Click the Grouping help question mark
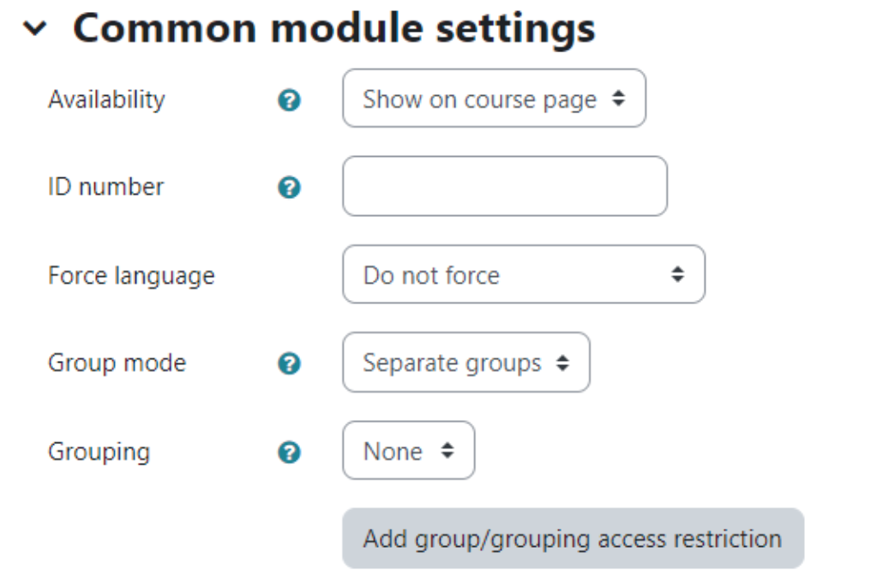The width and height of the screenshot is (883, 588). point(290,452)
